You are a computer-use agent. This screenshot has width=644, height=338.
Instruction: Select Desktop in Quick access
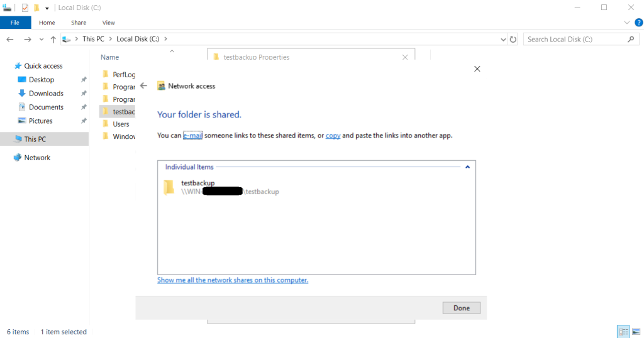pyautogui.click(x=41, y=80)
